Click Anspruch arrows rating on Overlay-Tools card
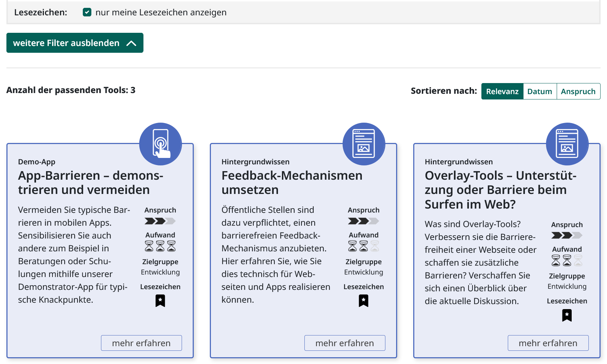 [567, 235]
